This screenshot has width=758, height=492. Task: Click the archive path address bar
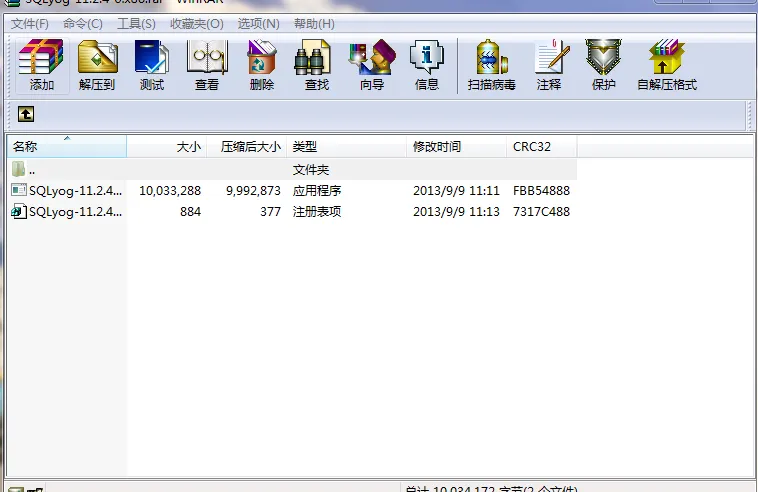pyautogui.click(x=392, y=115)
